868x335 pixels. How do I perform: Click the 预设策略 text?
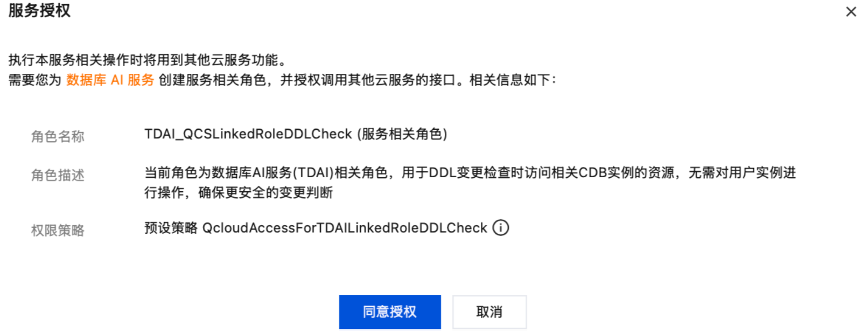click(x=171, y=228)
